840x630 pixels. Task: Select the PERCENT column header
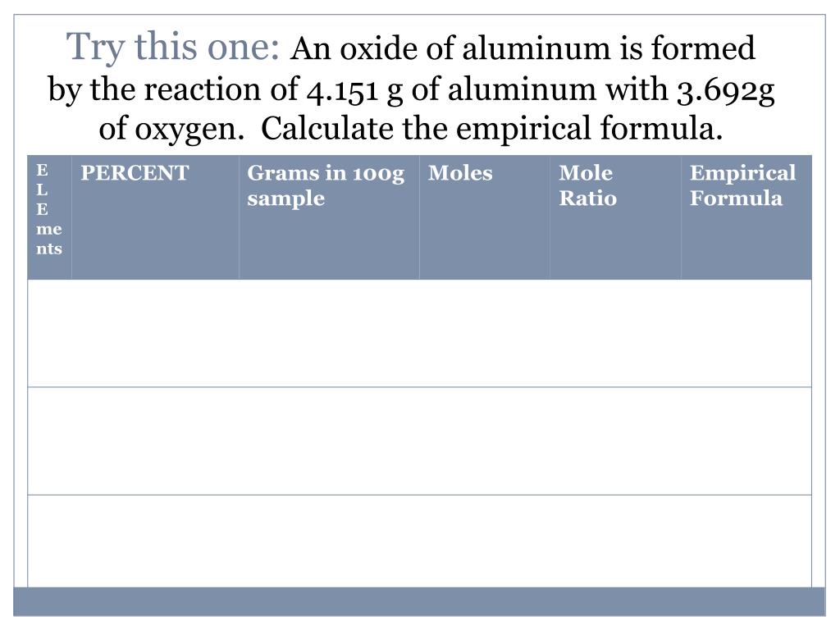point(155,217)
